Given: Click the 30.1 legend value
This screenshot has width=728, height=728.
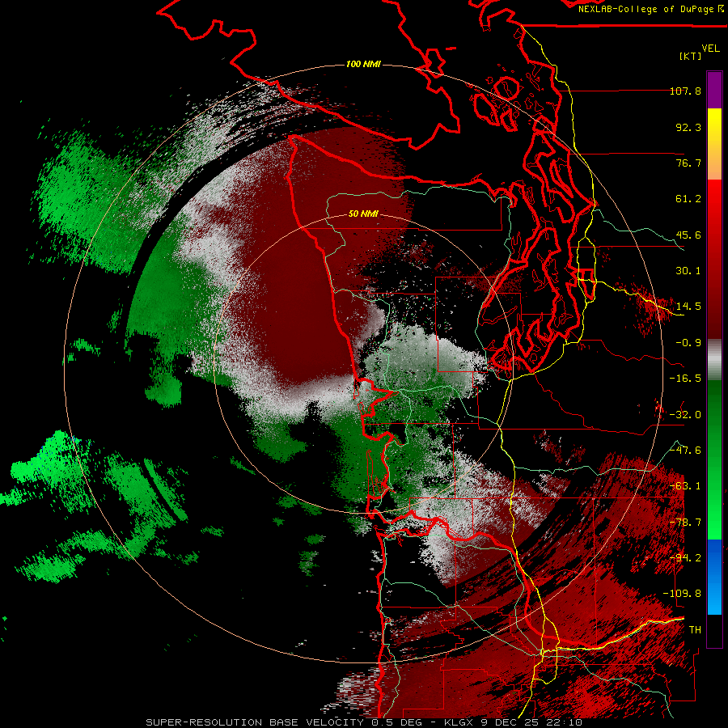Looking at the screenshot, I should pyautogui.click(x=688, y=271).
